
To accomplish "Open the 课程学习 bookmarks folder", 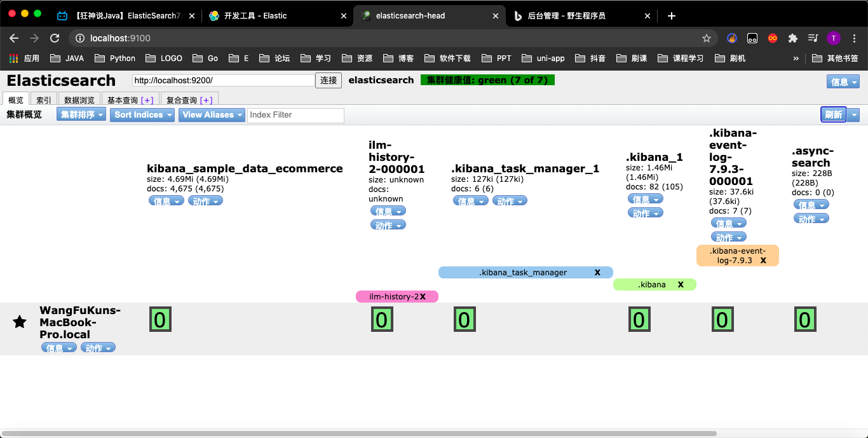I will (x=681, y=58).
